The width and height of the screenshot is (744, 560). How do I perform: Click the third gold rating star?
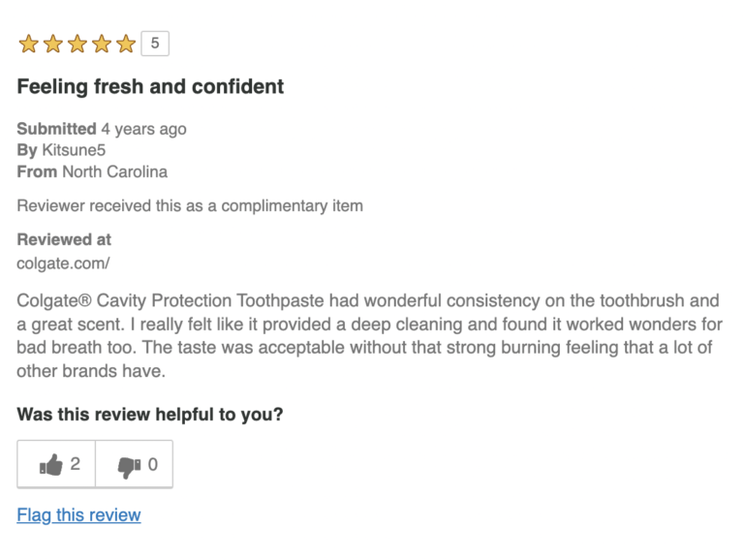tap(77, 44)
